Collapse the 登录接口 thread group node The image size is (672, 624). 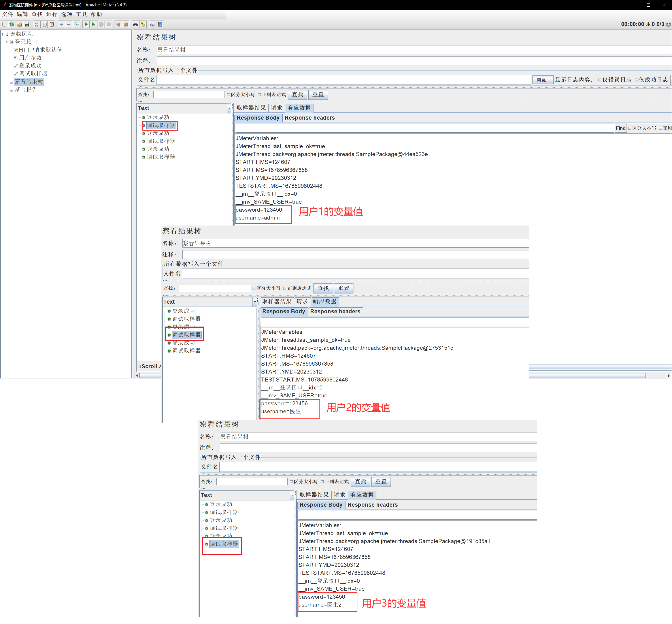tap(7, 42)
